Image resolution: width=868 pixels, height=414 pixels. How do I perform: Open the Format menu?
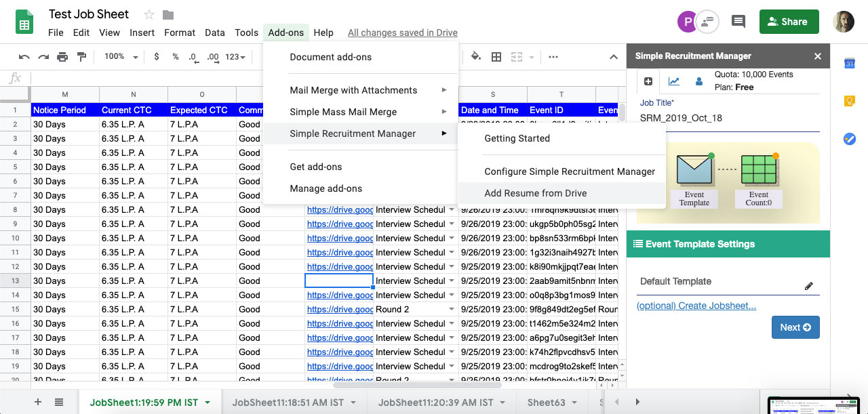(x=180, y=33)
